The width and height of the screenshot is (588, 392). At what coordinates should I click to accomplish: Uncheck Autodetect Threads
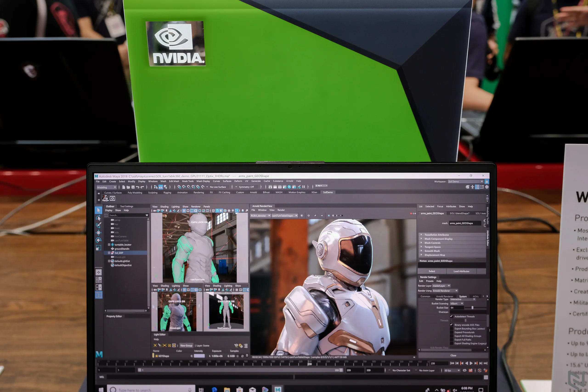(452, 316)
